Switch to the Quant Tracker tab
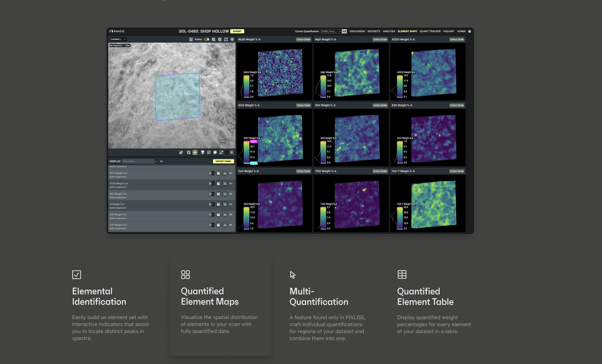This screenshot has height=364, width=602. (x=430, y=31)
